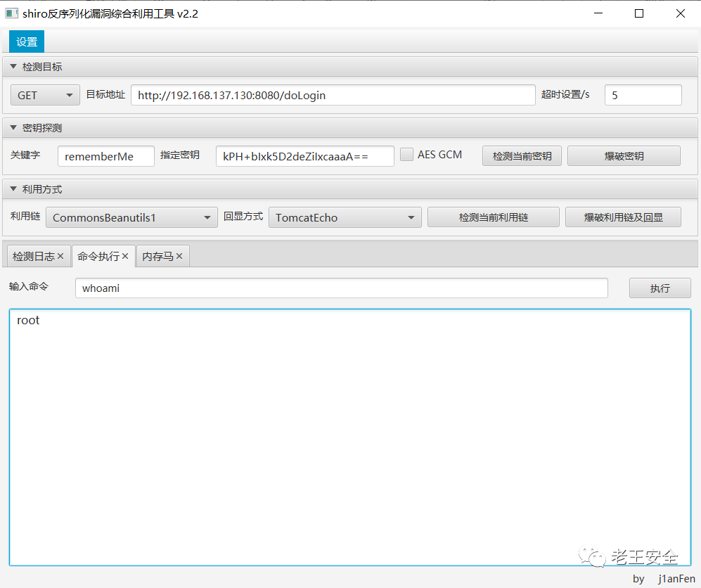Click the 爆破密钥 button
Image resolution: width=701 pixels, height=588 pixels.
click(624, 156)
